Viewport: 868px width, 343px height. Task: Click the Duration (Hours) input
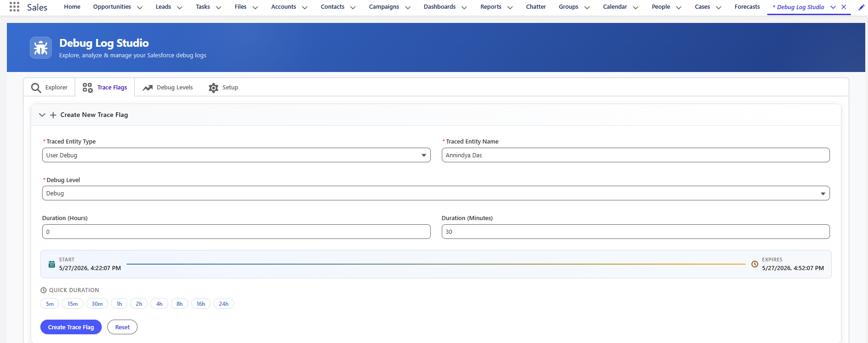236,232
